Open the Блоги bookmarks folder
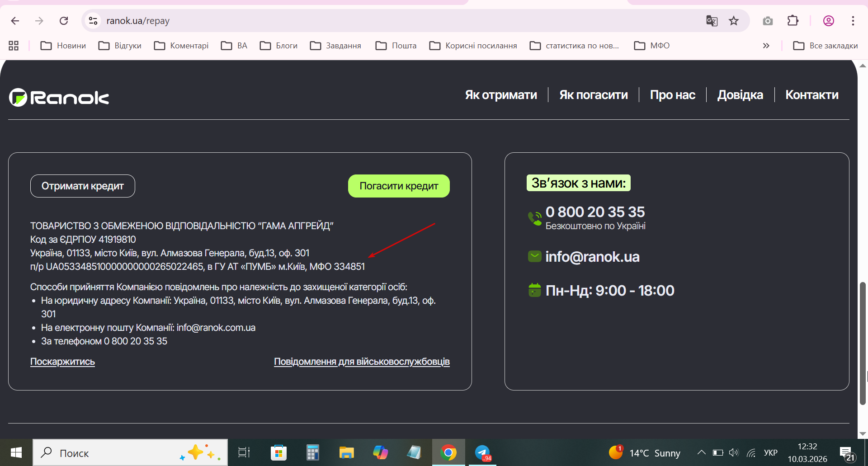Image resolution: width=868 pixels, height=466 pixels. pos(278,46)
